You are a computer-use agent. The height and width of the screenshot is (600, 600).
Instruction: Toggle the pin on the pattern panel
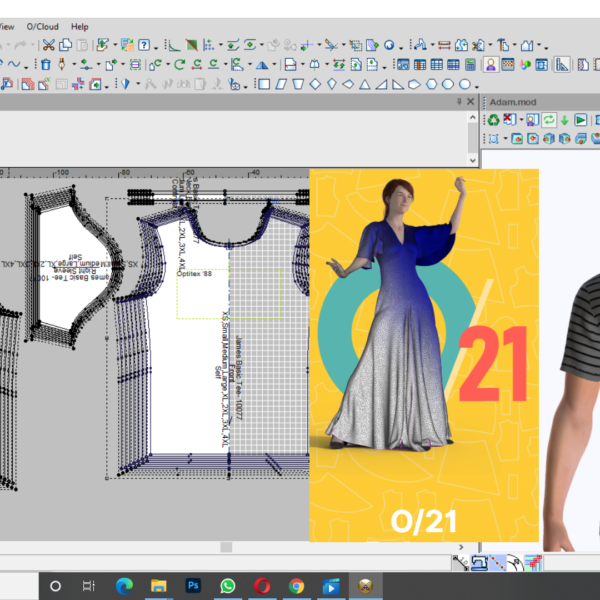457,103
